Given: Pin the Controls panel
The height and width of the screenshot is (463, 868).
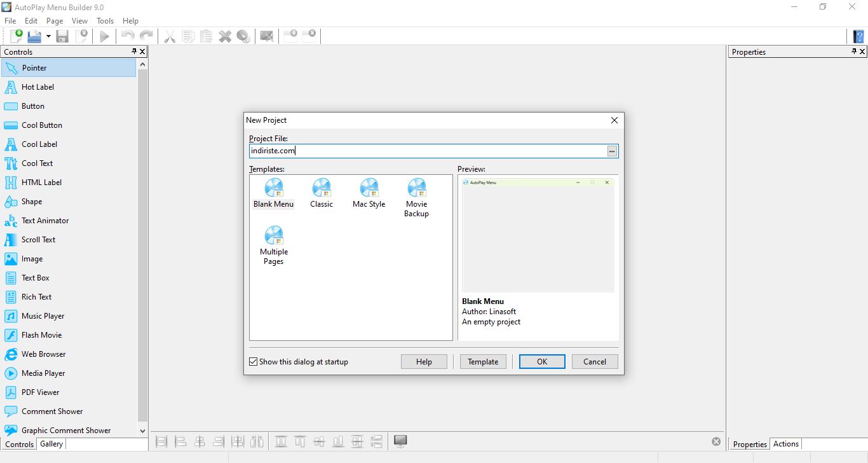Looking at the screenshot, I should 134,52.
